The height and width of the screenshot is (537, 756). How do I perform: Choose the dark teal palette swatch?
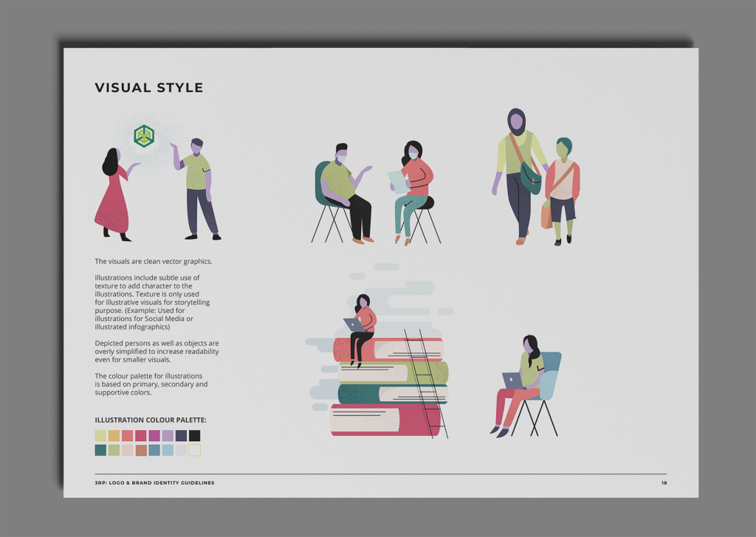click(x=100, y=450)
